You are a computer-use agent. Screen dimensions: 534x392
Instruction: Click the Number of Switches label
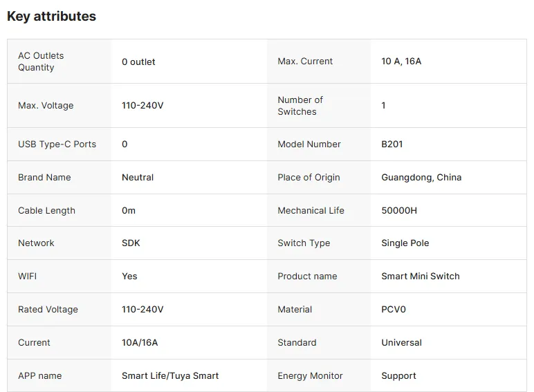300,106
